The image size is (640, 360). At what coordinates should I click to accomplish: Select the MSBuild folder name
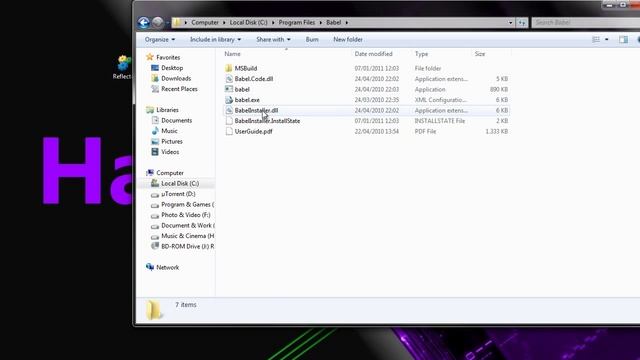click(x=246, y=68)
